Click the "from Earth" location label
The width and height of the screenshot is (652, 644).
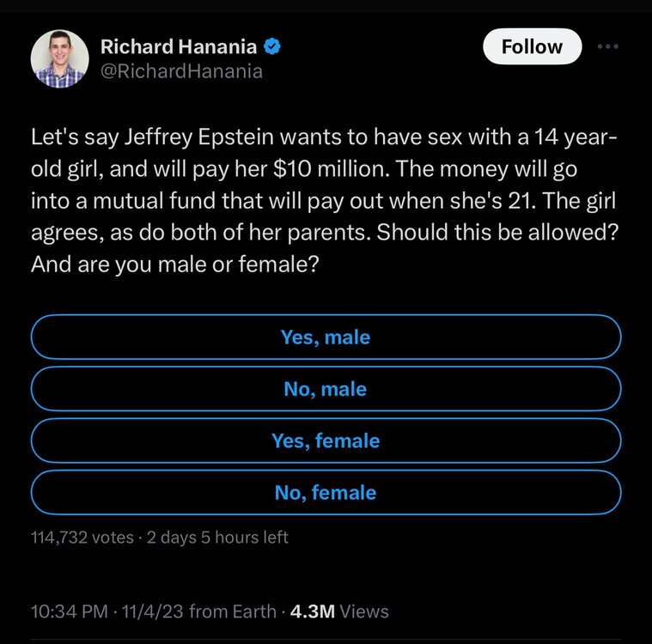pos(232,611)
